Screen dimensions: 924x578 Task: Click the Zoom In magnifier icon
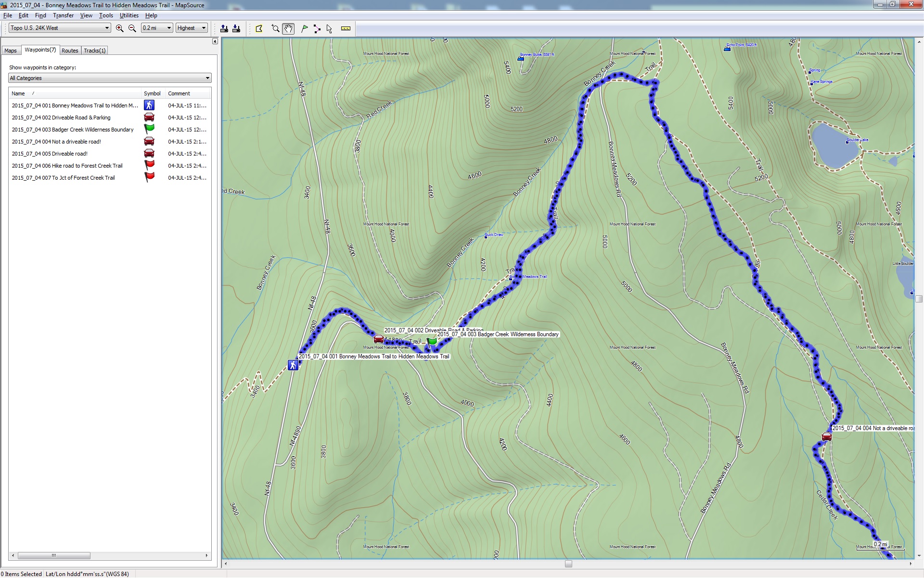tap(119, 28)
